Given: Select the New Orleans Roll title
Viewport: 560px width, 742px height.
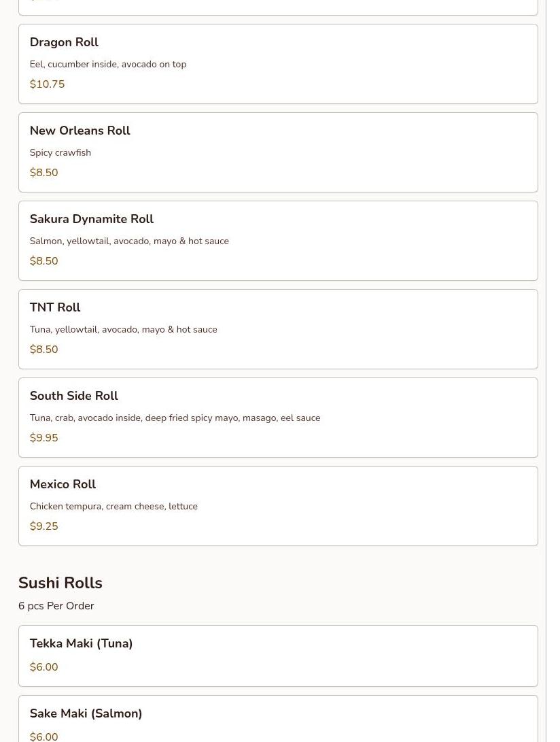Looking at the screenshot, I should point(80,131).
